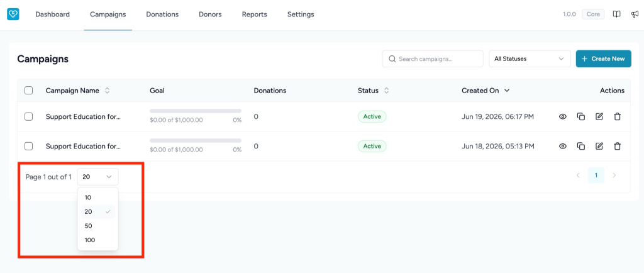Screen dimensions: 644x273
Task: Sort by Status arrows
Action: [x=386, y=91]
